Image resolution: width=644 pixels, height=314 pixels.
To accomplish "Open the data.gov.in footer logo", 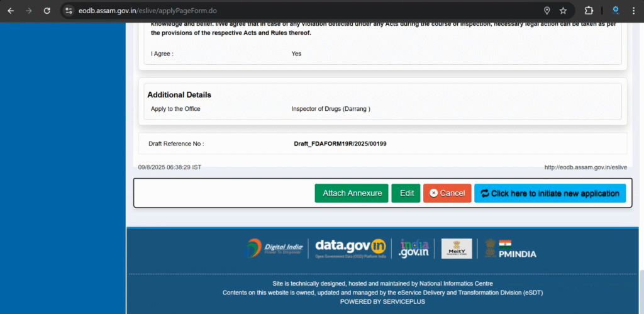I will click(x=350, y=248).
